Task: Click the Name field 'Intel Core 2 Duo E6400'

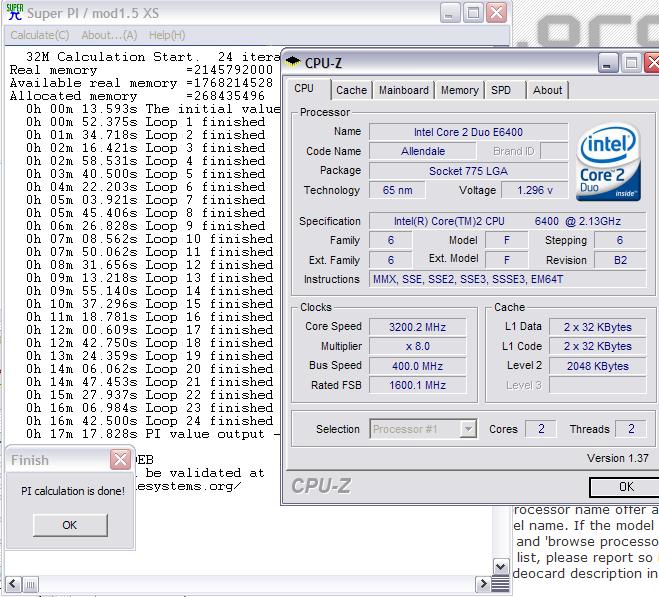Action: pos(469,132)
